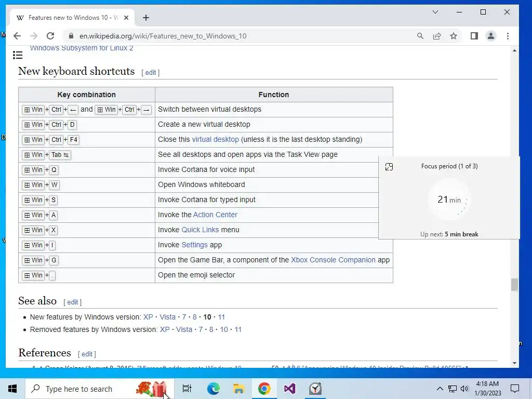The image size is (532, 399).
Task: Bookmark this page with the star
Action: point(454,36)
